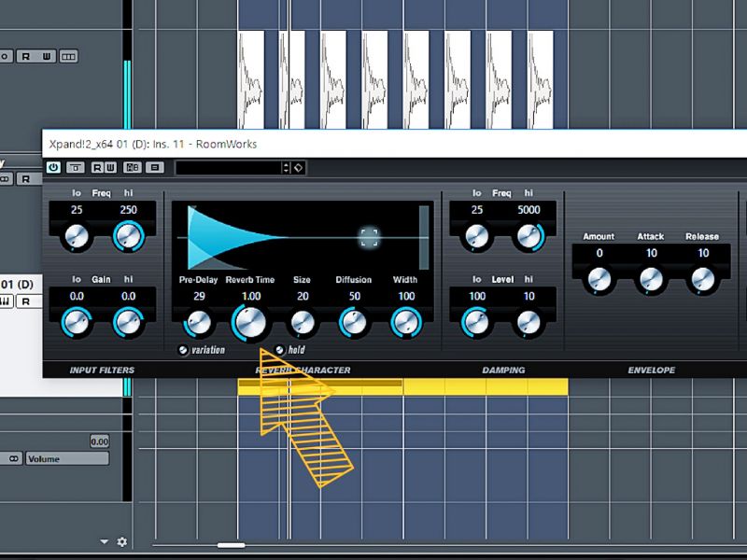The height and width of the screenshot is (560, 747).
Task: Select the Input Filters hi Freq value 250
Action: 128,210
